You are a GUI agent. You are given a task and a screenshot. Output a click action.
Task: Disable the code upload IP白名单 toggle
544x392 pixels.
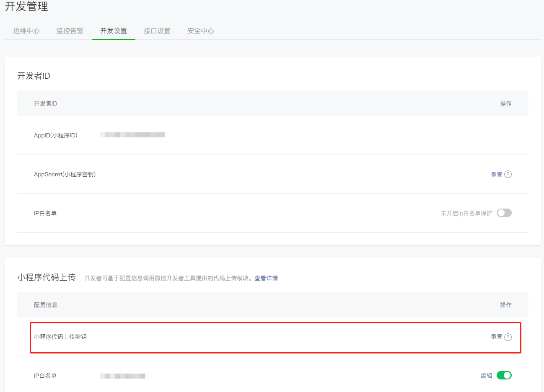(504, 375)
